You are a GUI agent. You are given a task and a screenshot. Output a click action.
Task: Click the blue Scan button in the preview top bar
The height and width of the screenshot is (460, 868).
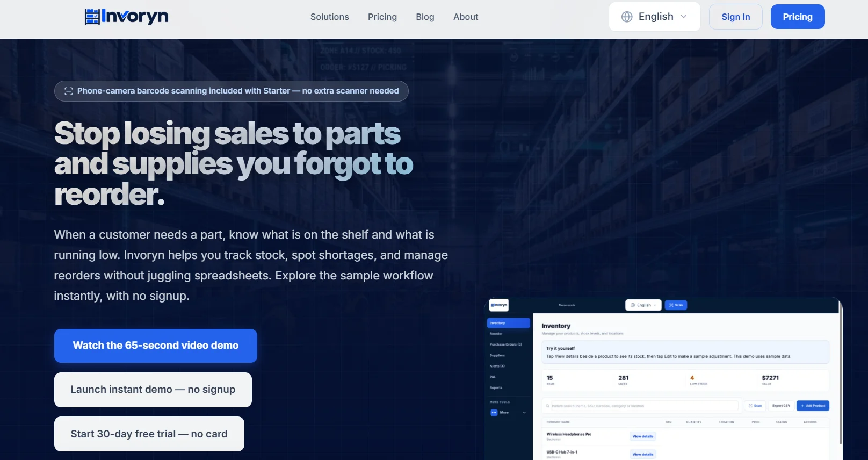(x=676, y=305)
